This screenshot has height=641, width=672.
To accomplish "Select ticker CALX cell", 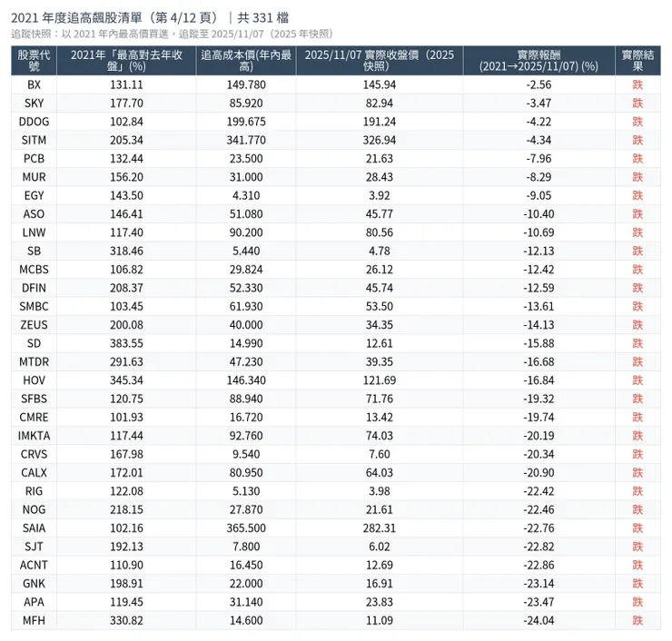I will 34,473.
